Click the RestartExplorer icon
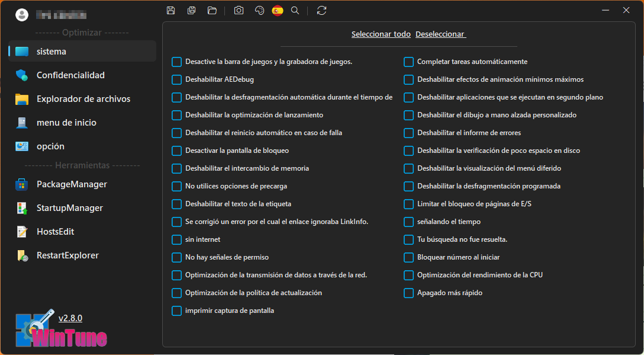The width and height of the screenshot is (644, 355). pyautogui.click(x=22, y=255)
